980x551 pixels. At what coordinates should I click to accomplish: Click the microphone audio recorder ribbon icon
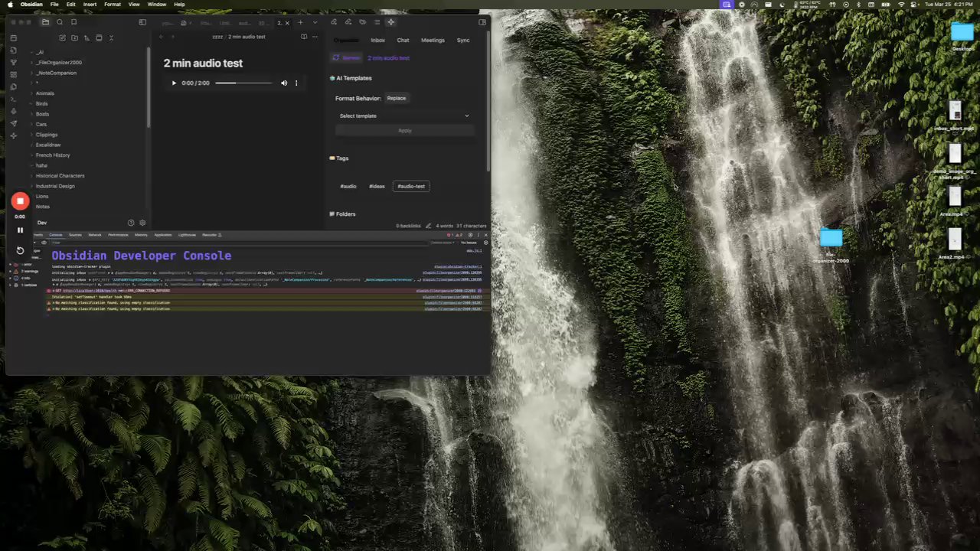click(x=14, y=111)
